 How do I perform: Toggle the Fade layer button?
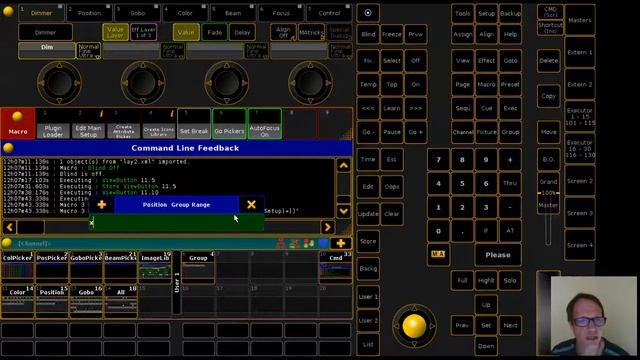tap(215, 32)
